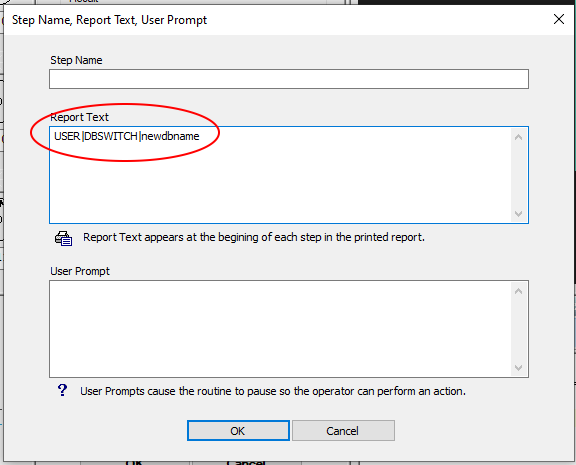Click the printer report icon
Image resolution: width=576 pixels, height=465 pixels.
[64, 239]
